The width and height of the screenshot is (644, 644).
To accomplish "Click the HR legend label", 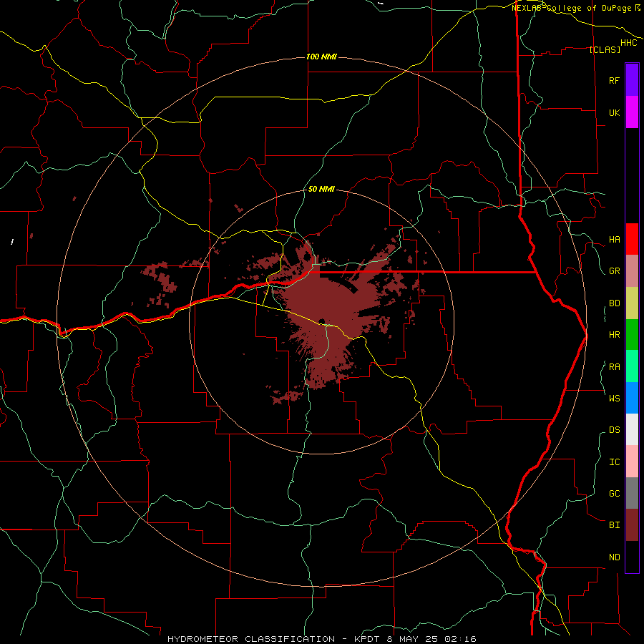I will coord(614,335).
